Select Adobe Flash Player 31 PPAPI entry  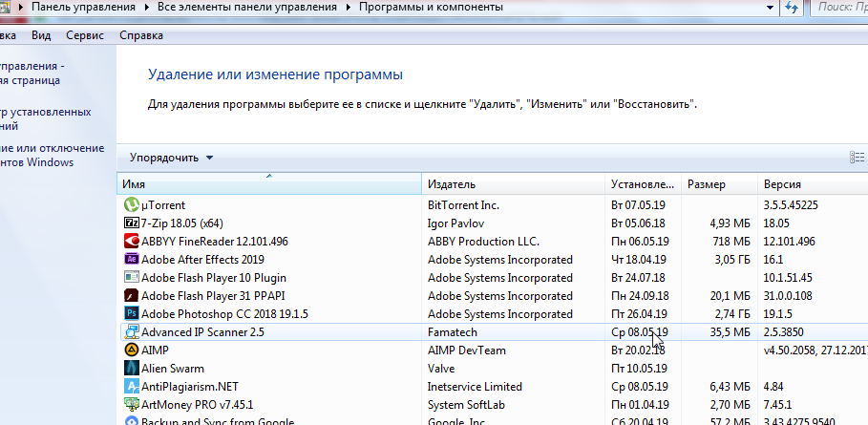coord(213,296)
